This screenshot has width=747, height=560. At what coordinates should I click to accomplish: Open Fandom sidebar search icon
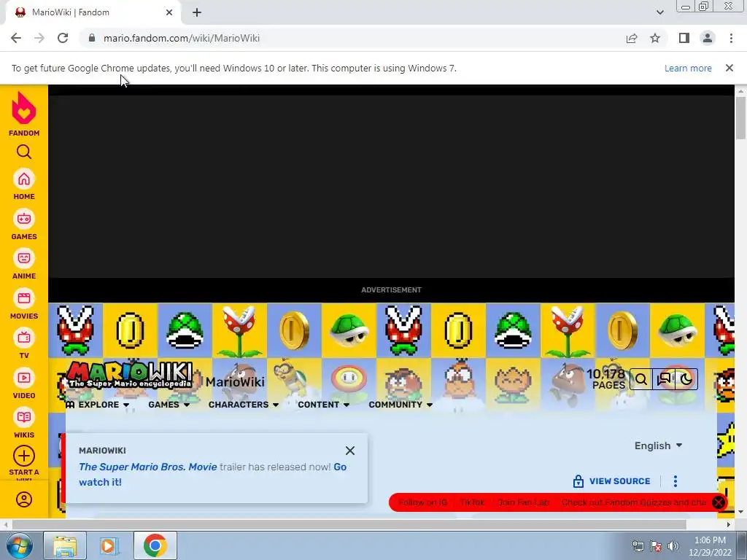(x=24, y=152)
